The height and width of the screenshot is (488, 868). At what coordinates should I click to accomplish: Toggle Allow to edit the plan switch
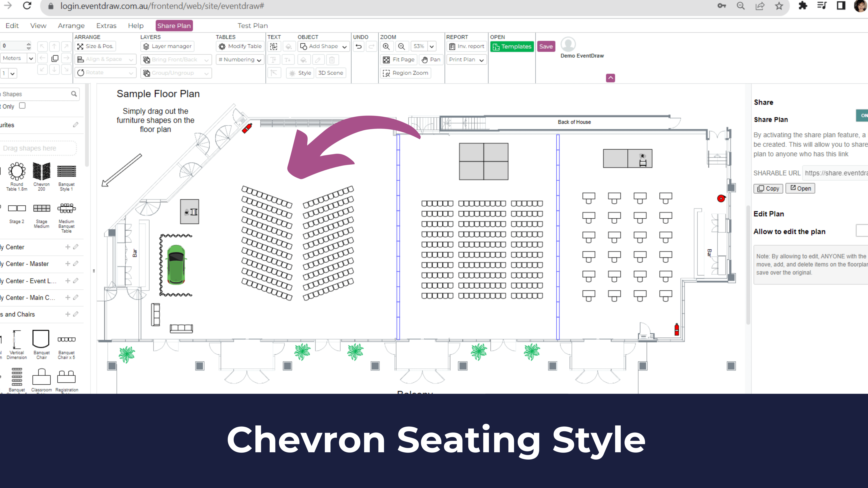click(x=862, y=231)
